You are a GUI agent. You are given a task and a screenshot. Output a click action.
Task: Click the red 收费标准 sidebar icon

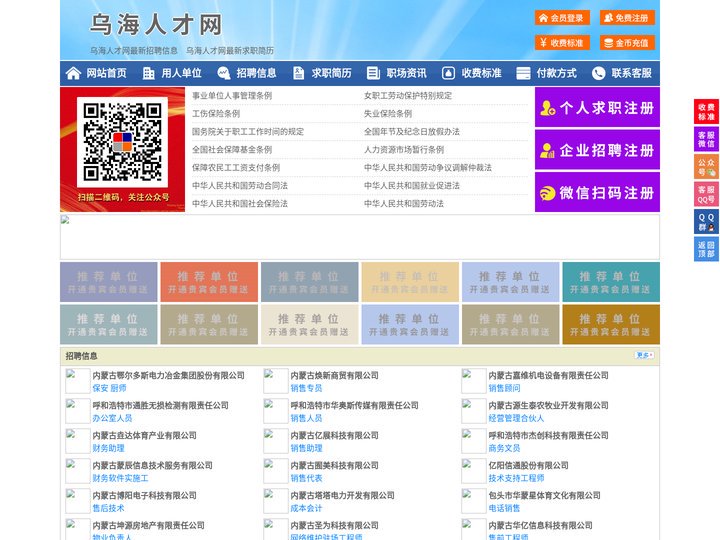click(x=706, y=112)
